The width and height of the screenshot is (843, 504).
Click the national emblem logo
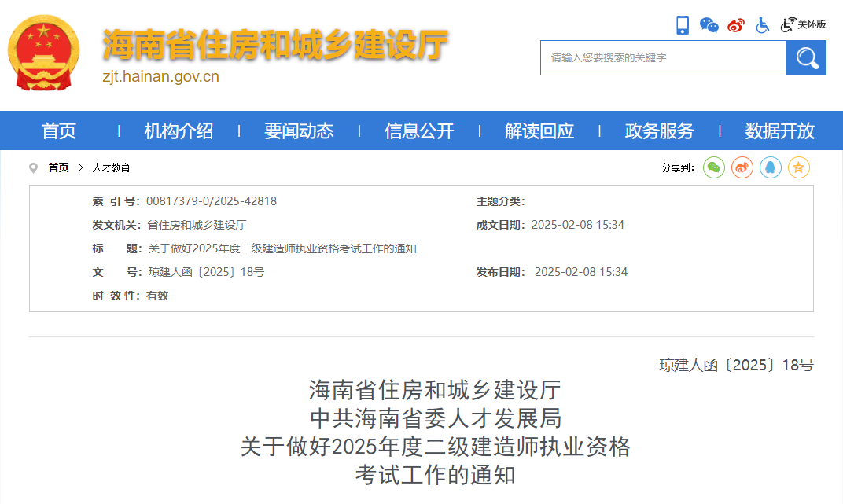click(44, 53)
